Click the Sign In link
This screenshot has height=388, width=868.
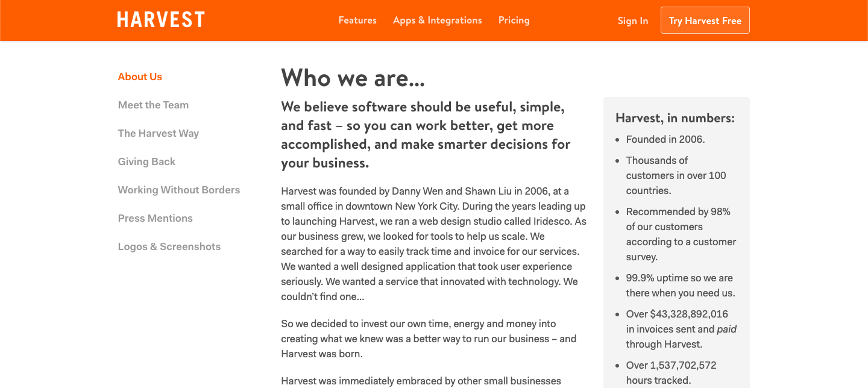[633, 20]
